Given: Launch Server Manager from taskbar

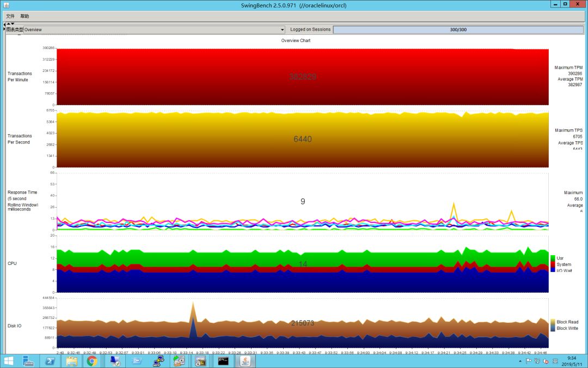Looking at the screenshot, I should (x=28, y=360).
